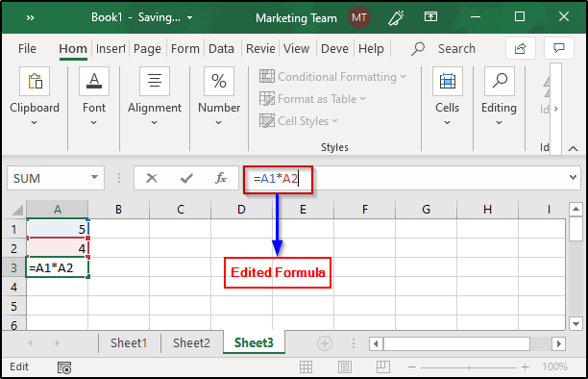Switch to the View tab
The height and width of the screenshot is (379, 588).
[296, 48]
